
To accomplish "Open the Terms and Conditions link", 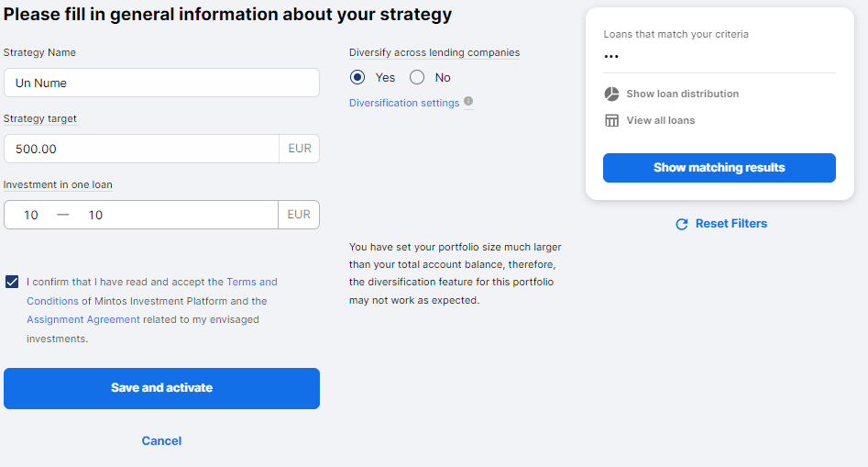I will tap(251, 282).
